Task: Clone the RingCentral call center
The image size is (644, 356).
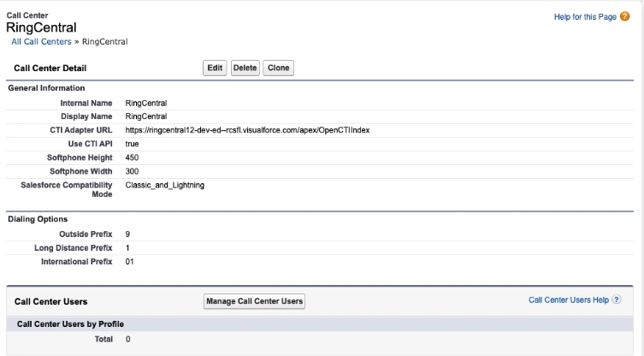Action: tap(278, 68)
